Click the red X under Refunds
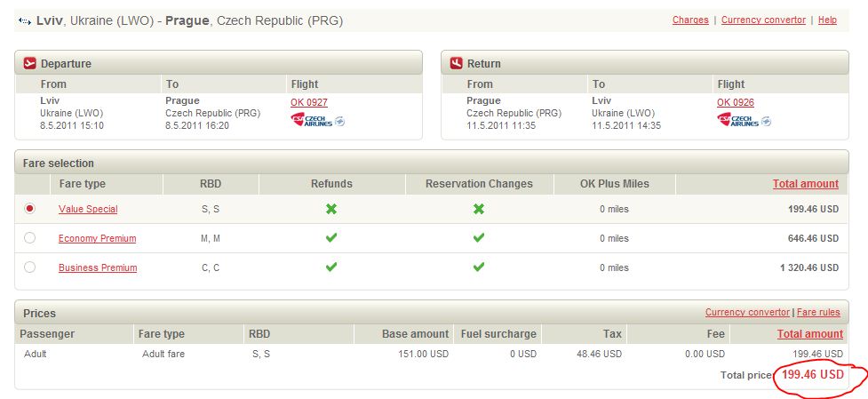This screenshot has height=399, width=868. [x=331, y=209]
